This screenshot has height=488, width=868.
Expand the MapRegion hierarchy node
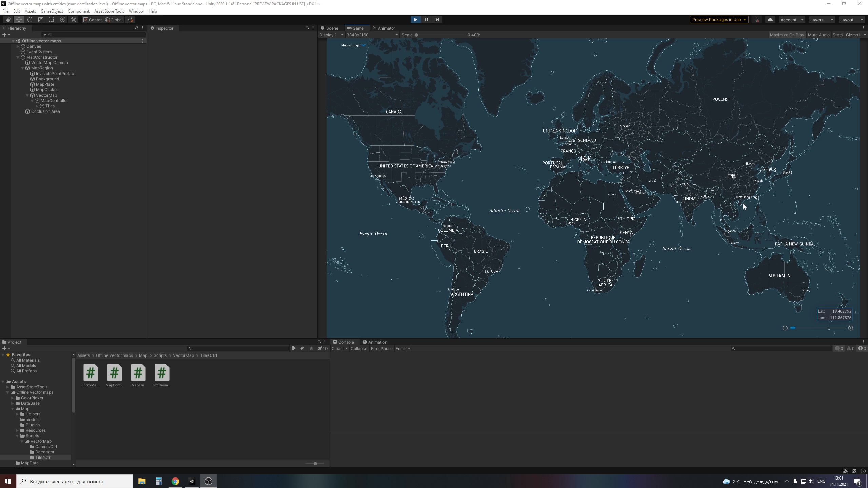pos(22,68)
